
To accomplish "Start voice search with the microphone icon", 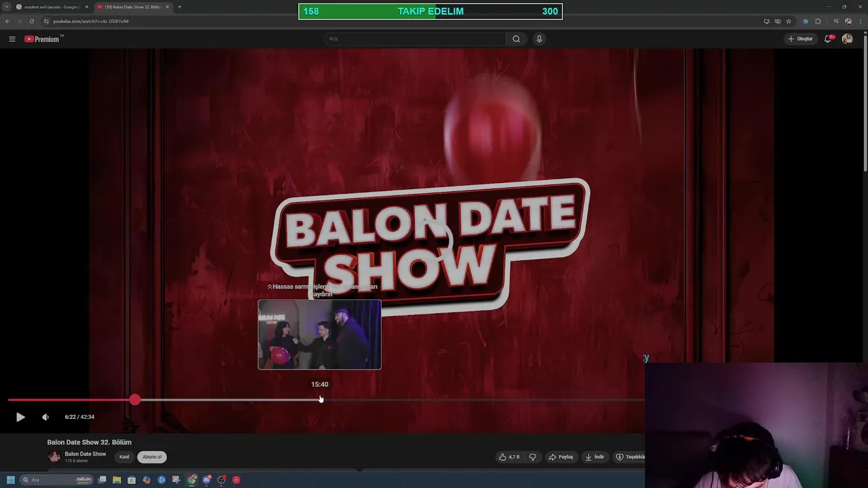I will point(539,39).
